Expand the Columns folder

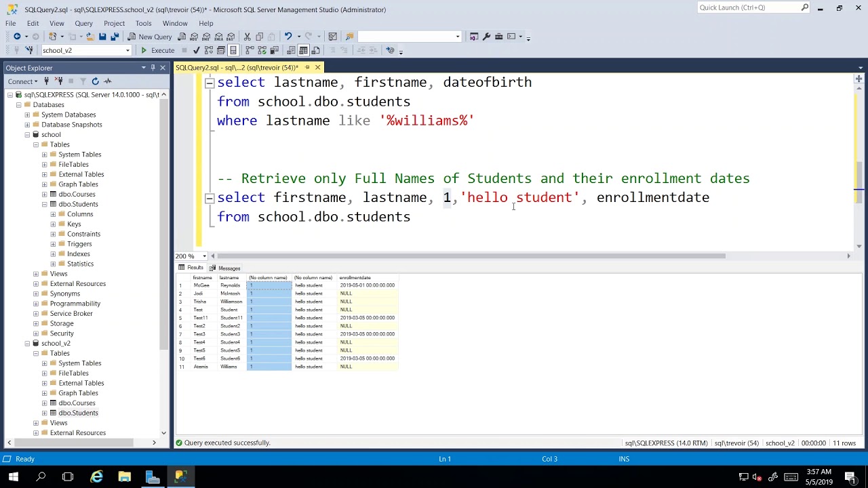coord(53,214)
